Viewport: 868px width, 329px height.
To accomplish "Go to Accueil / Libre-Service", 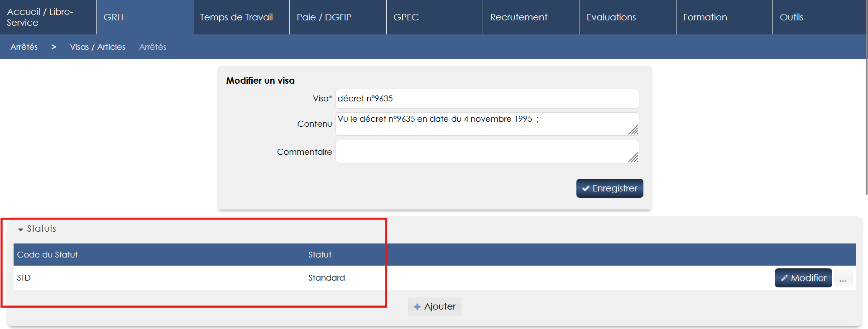I will click(x=40, y=17).
